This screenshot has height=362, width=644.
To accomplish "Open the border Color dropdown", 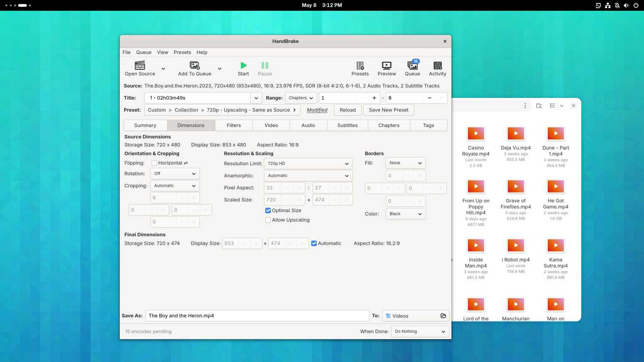I will tap(406, 214).
